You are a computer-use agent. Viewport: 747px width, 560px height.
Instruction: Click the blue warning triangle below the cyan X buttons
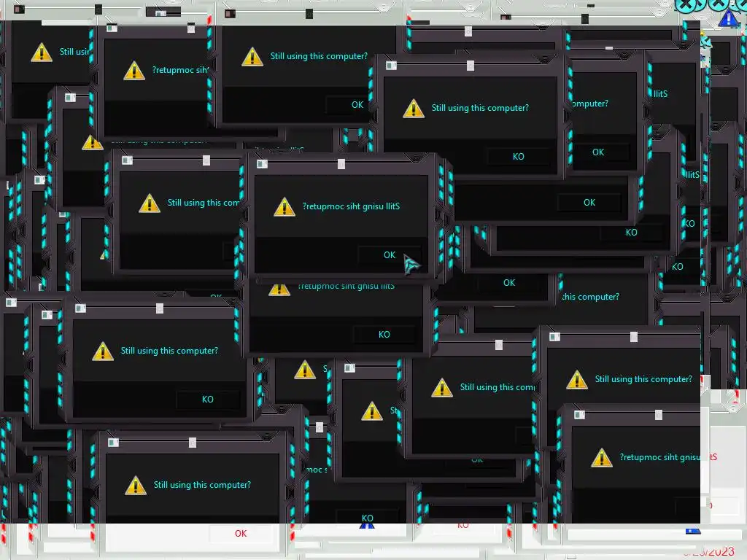pyautogui.click(x=729, y=19)
